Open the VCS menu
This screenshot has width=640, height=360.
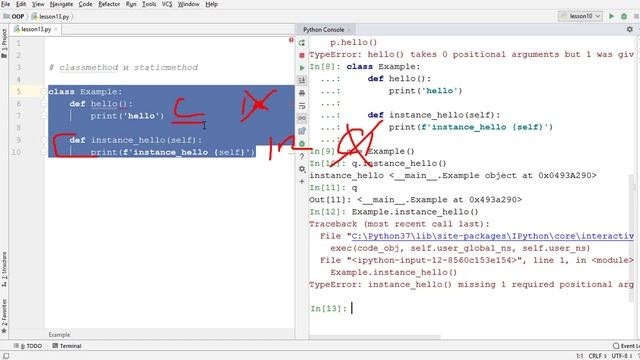point(167,4)
